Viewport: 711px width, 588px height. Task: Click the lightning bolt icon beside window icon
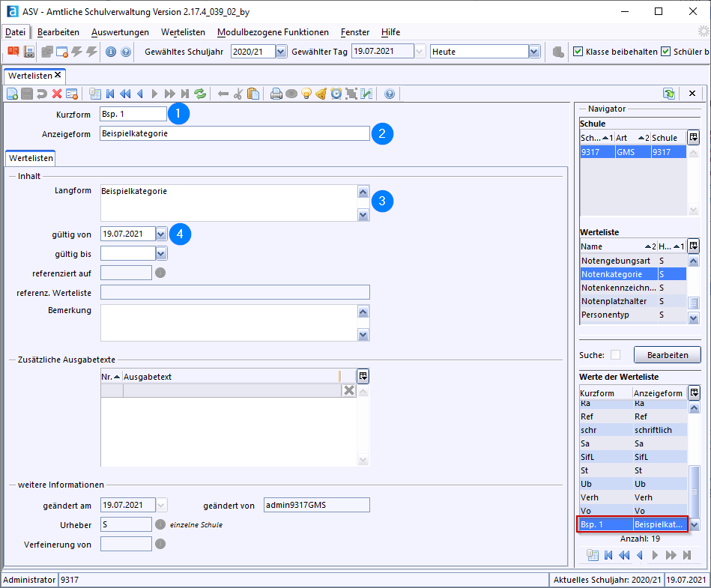(x=76, y=52)
